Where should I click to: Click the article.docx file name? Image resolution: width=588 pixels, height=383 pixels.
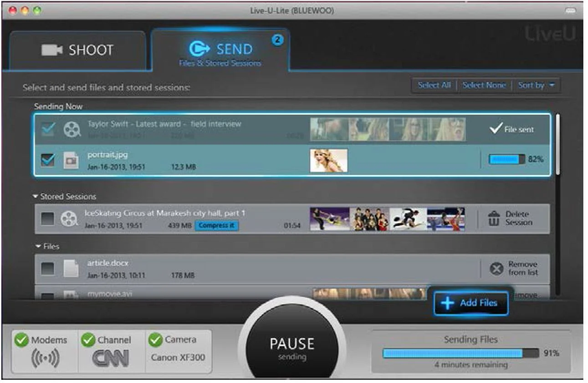tap(108, 264)
